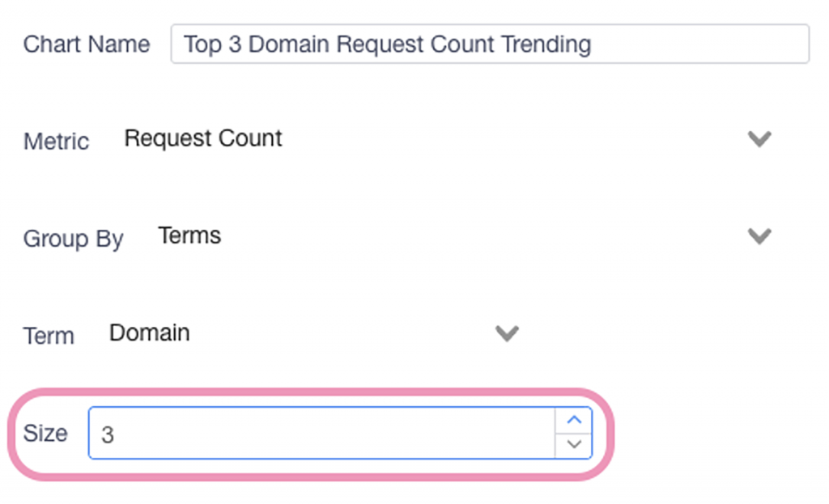This screenshot has width=829, height=504.
Task: Click the Group By label
Action: [73, 239]
